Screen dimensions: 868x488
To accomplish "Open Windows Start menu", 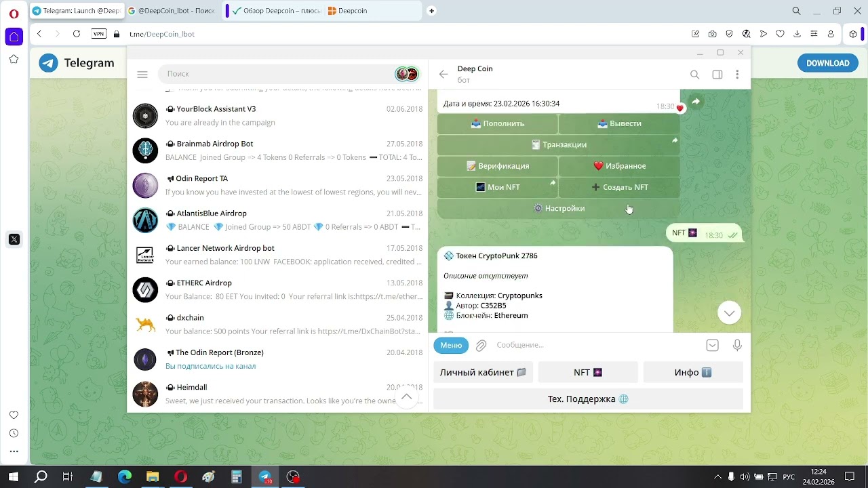I will tap(13, 476).
